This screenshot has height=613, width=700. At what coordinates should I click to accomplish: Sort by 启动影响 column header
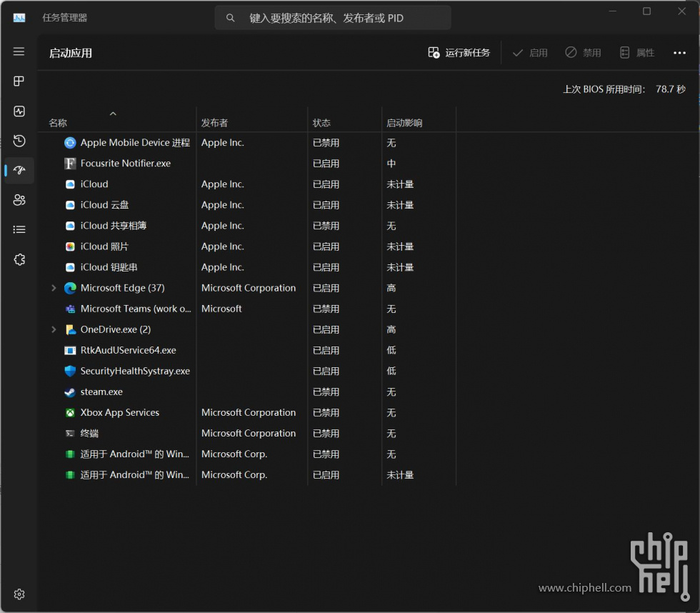(x=404, y=123)
